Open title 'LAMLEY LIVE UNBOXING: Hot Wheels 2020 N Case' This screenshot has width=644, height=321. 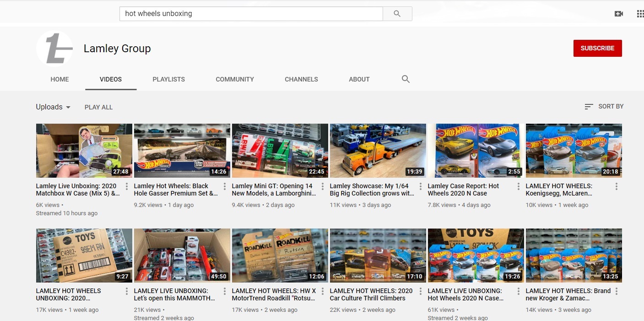465,294
